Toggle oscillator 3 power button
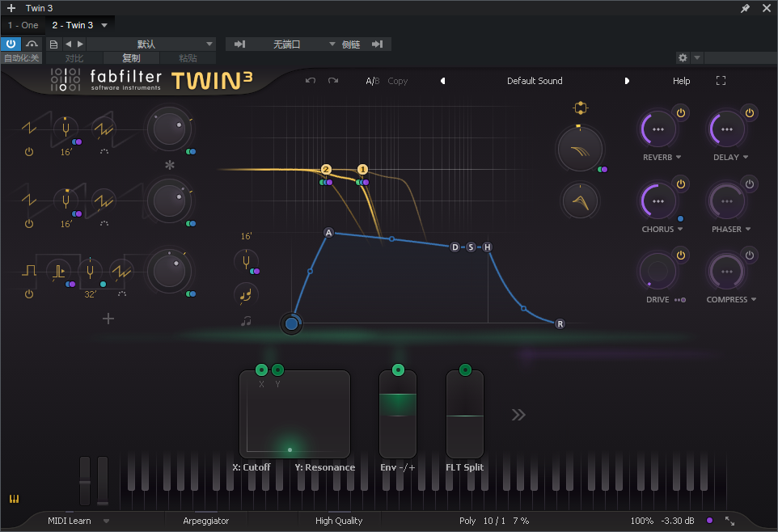 pyautogui.click(x=29, y=294)
